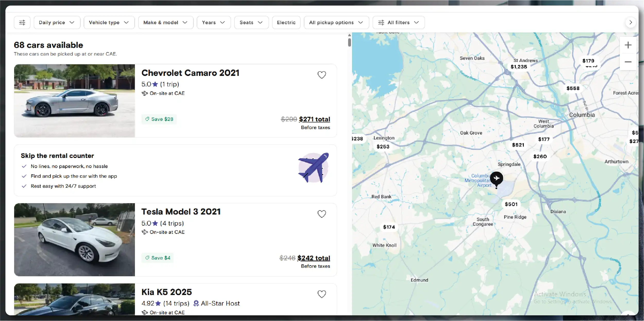Open the Vehicle type dropdown
The image size is (644, 321).
click(x=109, y=22)
